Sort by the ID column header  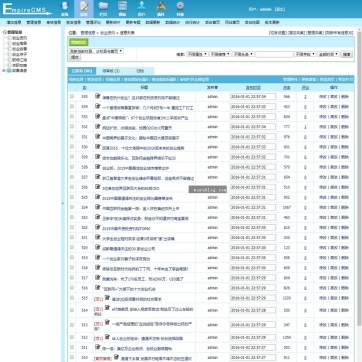point(84,88)
